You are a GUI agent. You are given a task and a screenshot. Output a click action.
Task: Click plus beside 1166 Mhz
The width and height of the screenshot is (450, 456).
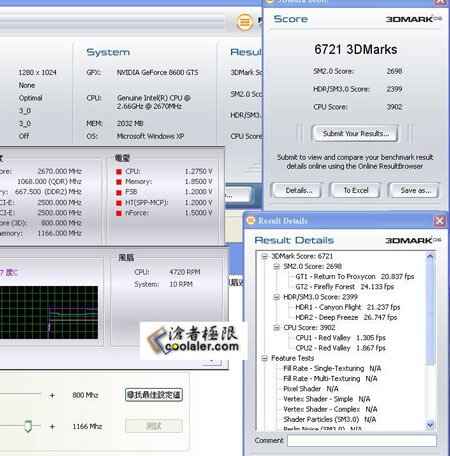pos(52,426)
